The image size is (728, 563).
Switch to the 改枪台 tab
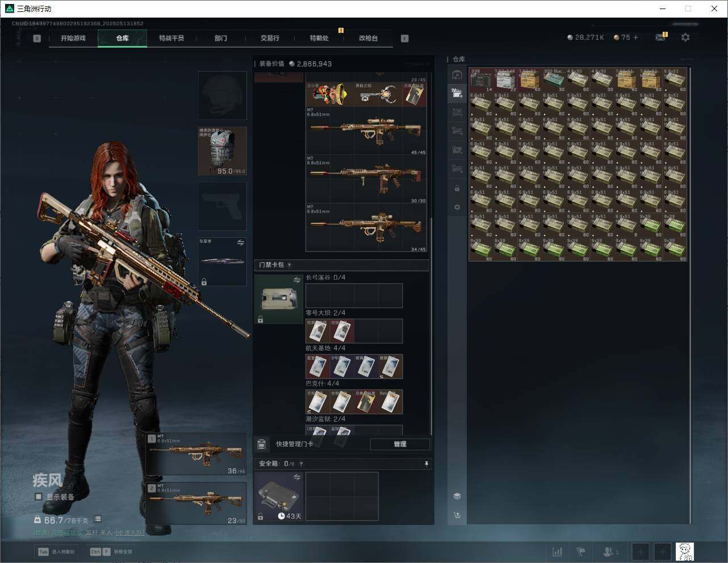click(x=368, y=38)
